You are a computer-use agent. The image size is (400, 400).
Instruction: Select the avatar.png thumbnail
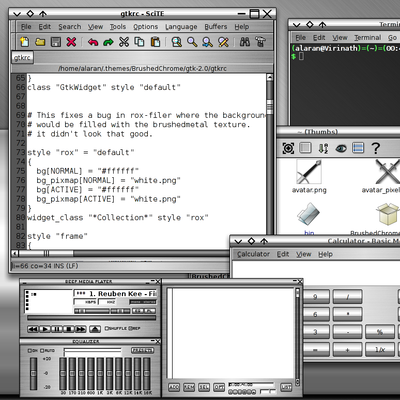point(309,177)
